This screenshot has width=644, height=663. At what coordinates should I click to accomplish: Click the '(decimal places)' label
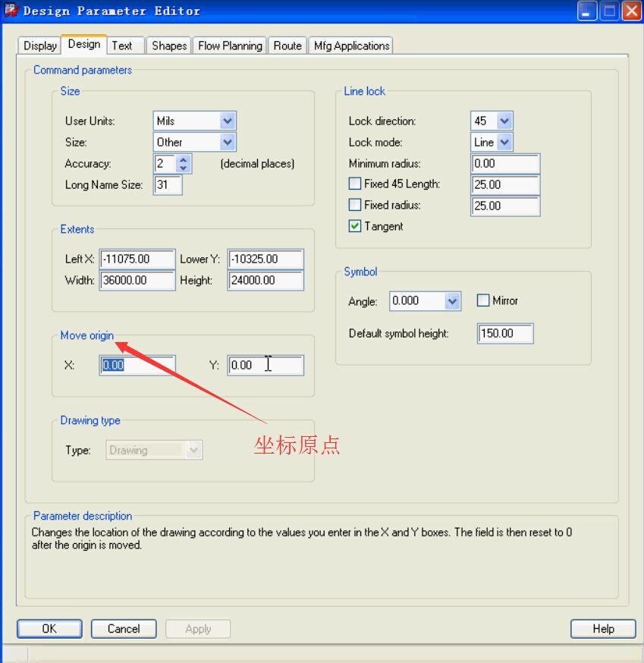tap(257, 164)
